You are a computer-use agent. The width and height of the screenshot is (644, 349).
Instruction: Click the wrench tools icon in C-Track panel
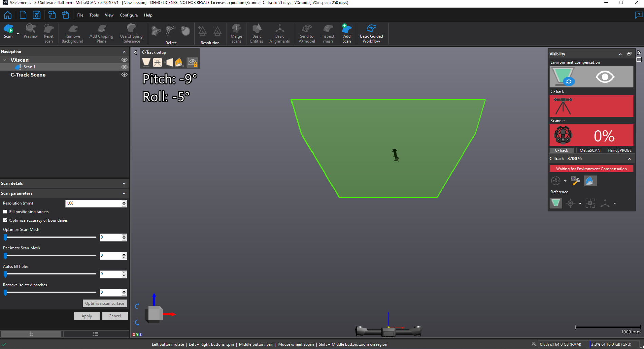(x=575, y=181)
